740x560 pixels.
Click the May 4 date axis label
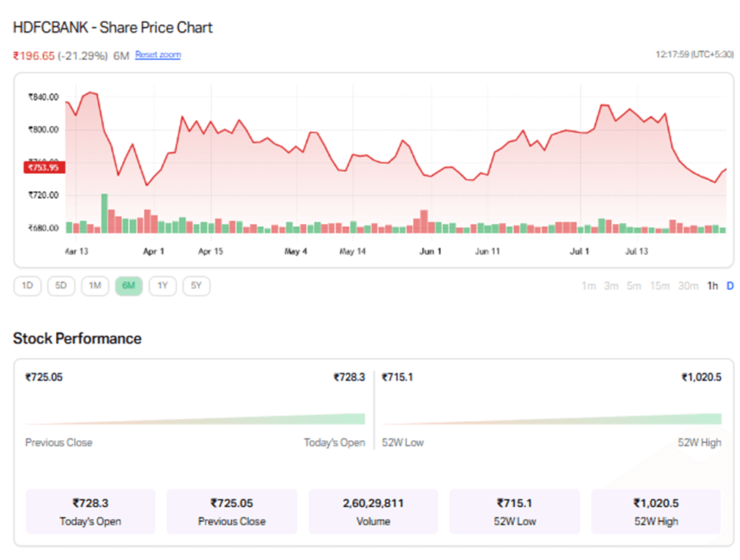point(296,251)
